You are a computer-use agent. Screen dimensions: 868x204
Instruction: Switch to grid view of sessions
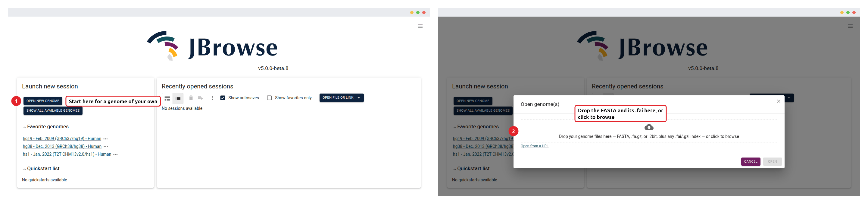coord(167,98)
